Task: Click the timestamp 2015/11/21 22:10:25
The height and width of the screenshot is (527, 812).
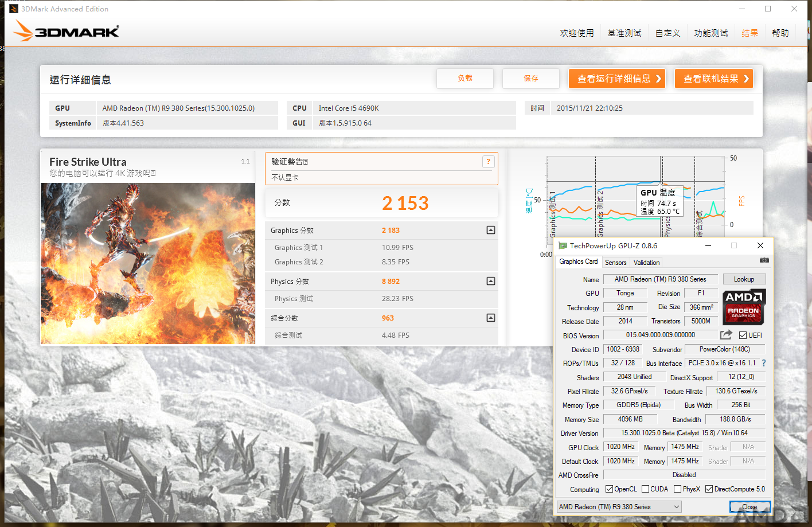Action: 590,108
